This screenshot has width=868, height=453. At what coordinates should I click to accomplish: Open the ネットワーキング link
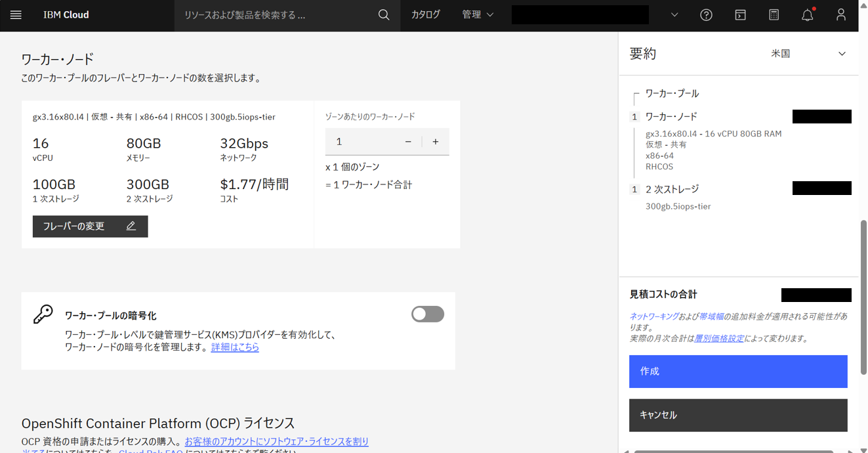pyautogui.click(x=654, y=316)
